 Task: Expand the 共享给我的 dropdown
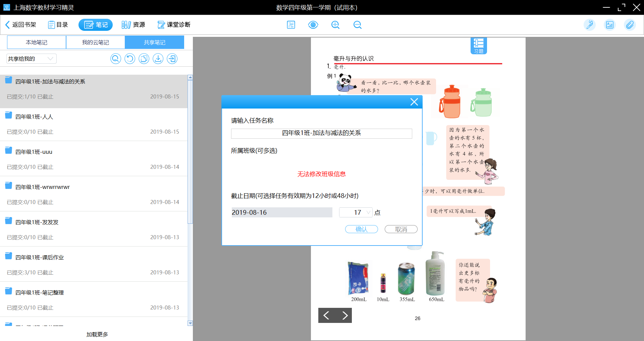pyautogui.click(x=32, y=59)
